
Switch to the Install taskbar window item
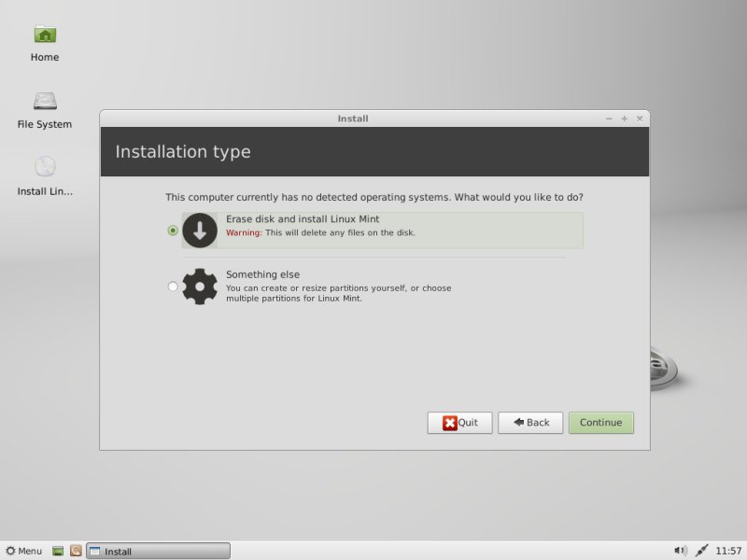click(x=158, y=551)
